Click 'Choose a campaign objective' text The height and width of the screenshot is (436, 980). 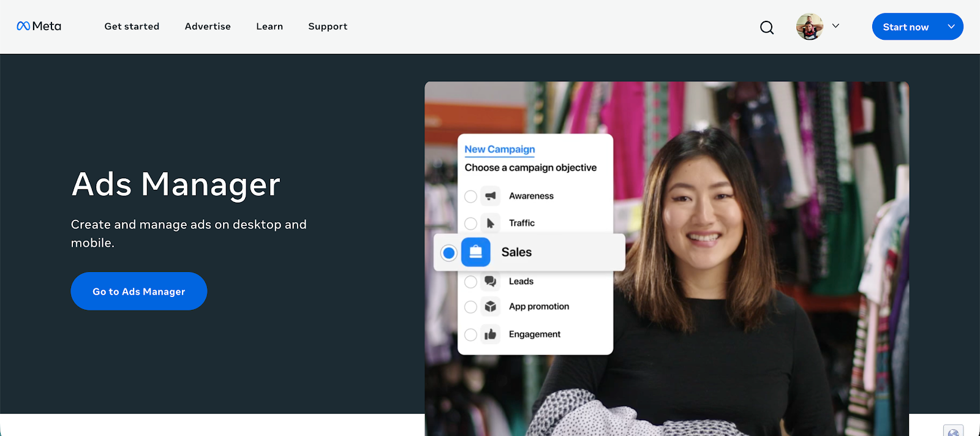click(x=530, y=168)
